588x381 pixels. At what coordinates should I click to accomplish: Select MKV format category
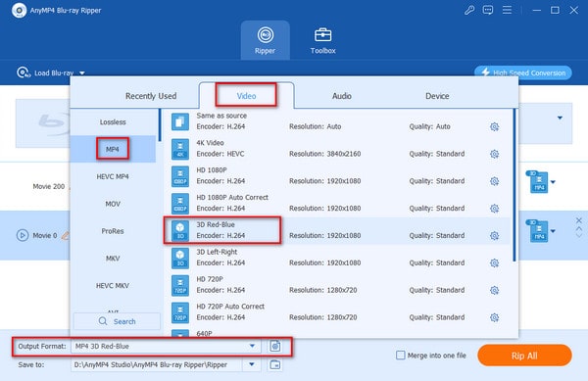[x=113, y=259]
